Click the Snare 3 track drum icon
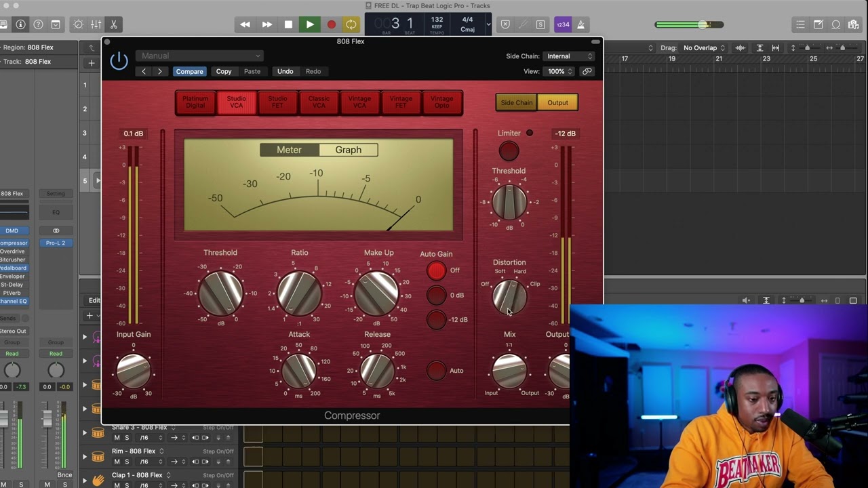 pos(98,432)
